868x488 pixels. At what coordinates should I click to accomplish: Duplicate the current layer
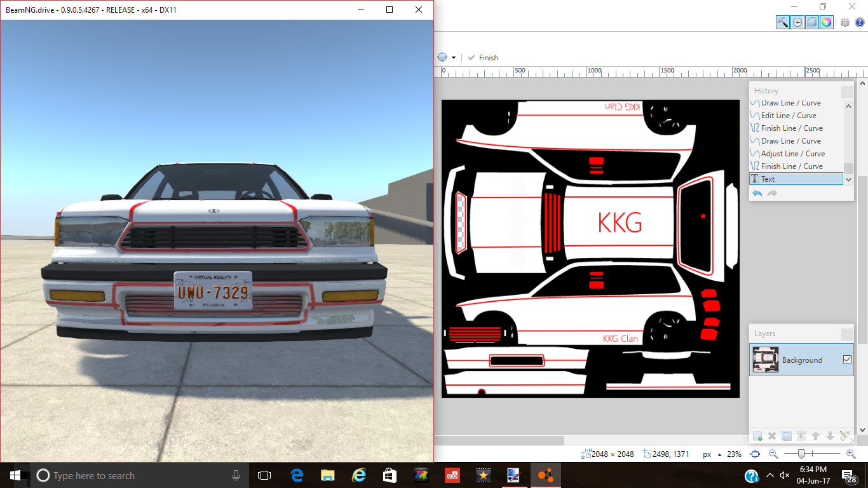point(787,436)
